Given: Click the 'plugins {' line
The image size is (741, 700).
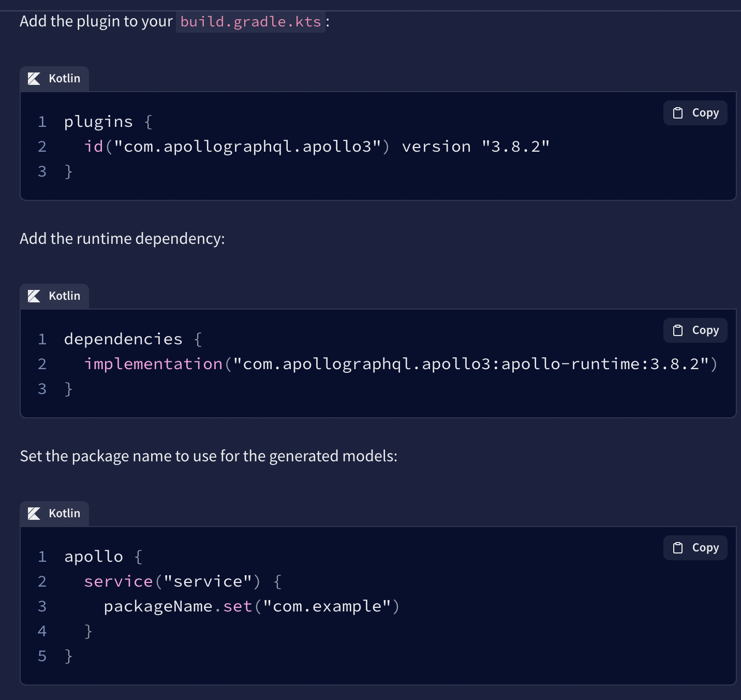Looking at the screenshot, I should click(108, 122).
